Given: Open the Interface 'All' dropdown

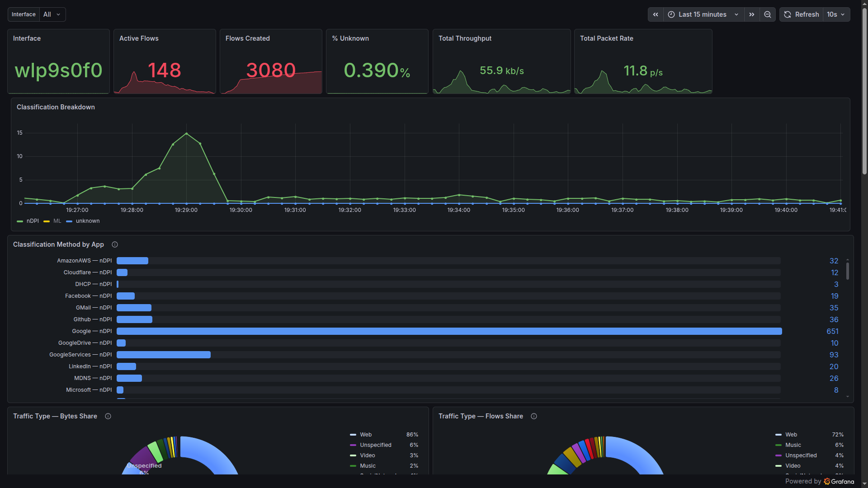Looking at the screenshot, I should [x=52, y=14].
